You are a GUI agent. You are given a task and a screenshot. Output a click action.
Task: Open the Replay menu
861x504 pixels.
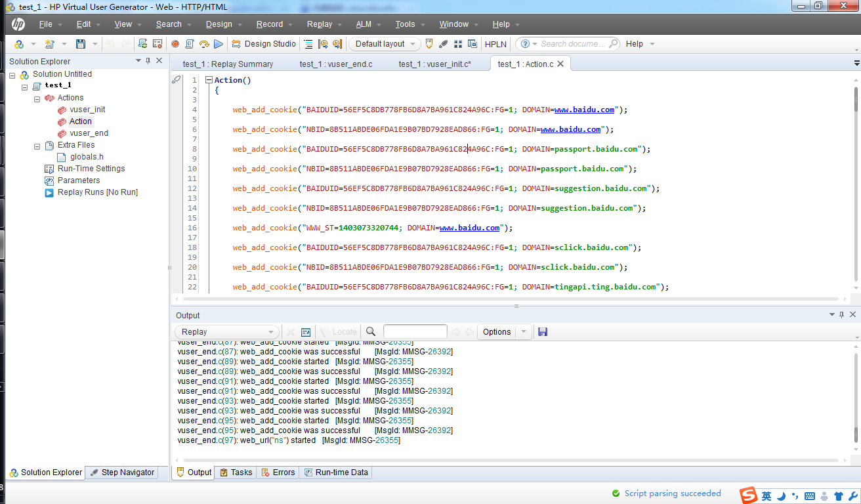click(x=320, y=24)
